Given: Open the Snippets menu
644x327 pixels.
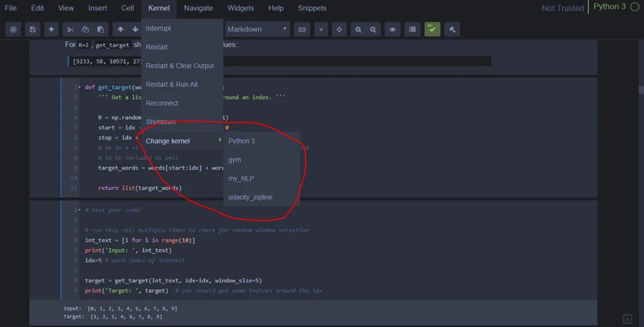Looking at the screenshot, I should (312, 8).
